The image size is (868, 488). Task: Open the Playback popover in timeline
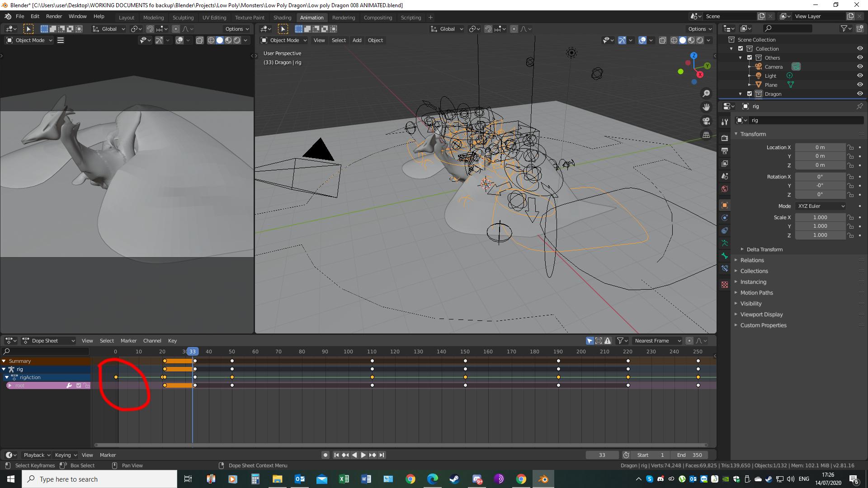coord(37,455)
